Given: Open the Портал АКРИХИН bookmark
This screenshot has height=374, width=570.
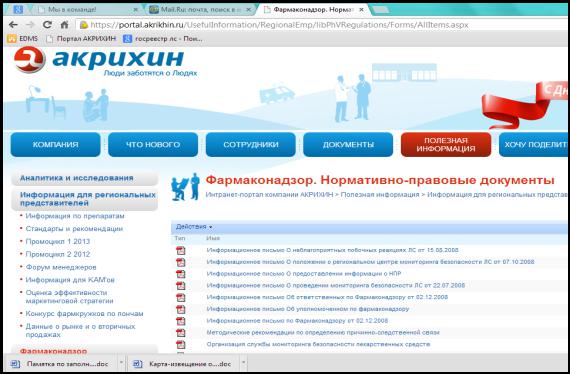Looking at the screenshot, I should coord(81,39).
